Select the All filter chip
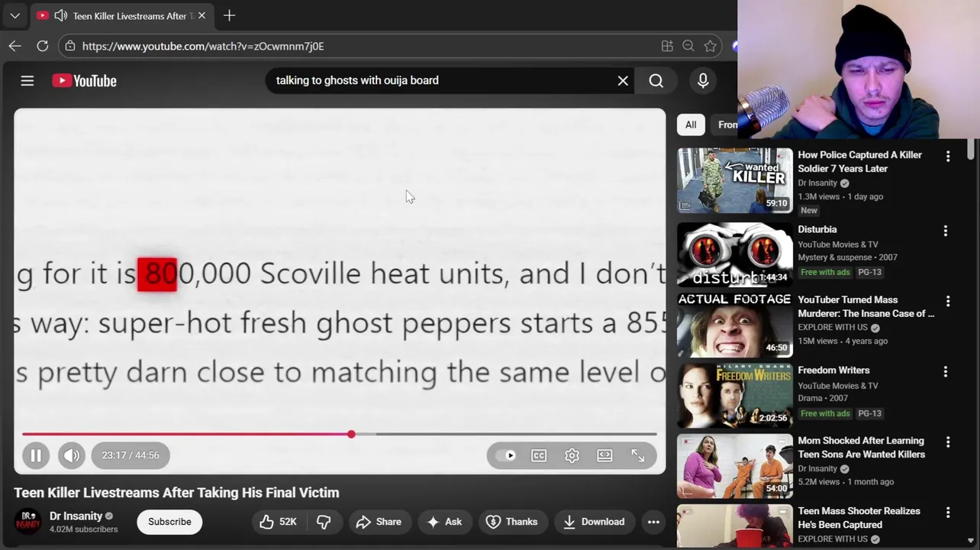This screenshot has width=980, height=550. (691, 125)
